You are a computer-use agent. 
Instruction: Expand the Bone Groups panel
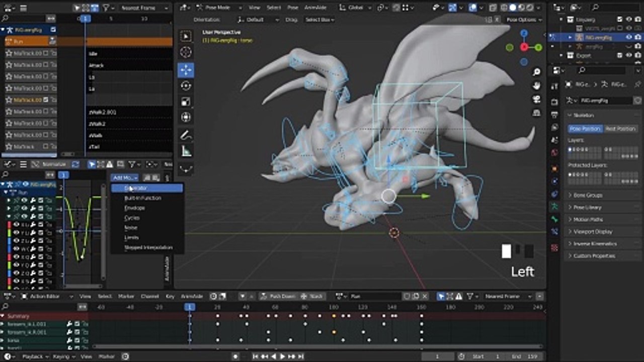point(602,195)
